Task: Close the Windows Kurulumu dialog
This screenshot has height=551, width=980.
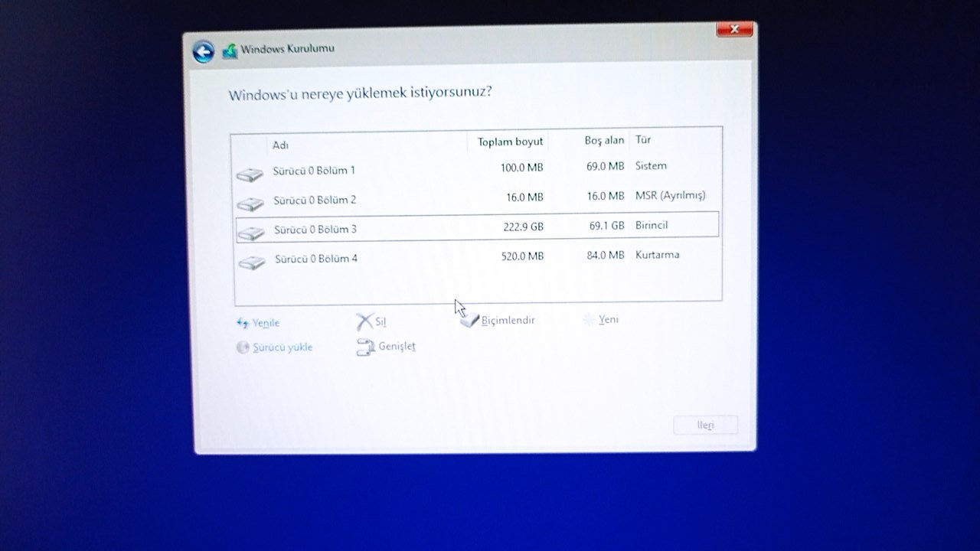Action: tap(734, 29)
